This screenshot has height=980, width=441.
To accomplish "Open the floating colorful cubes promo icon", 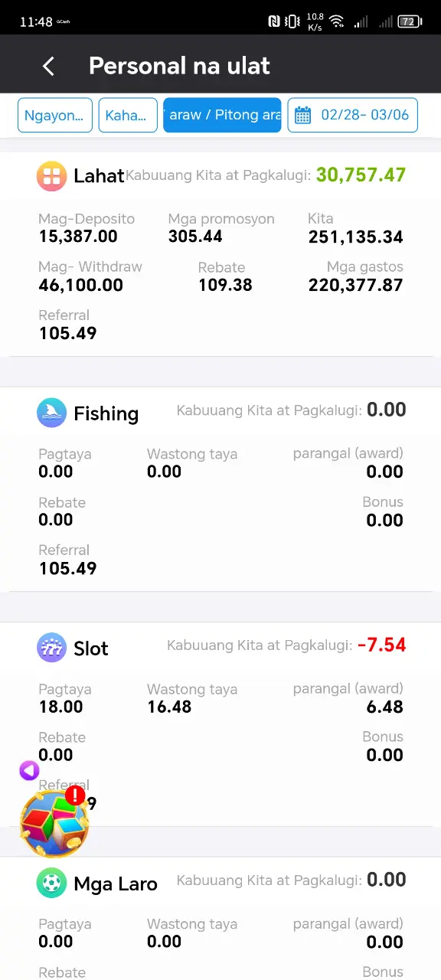I will pos(54,824).
